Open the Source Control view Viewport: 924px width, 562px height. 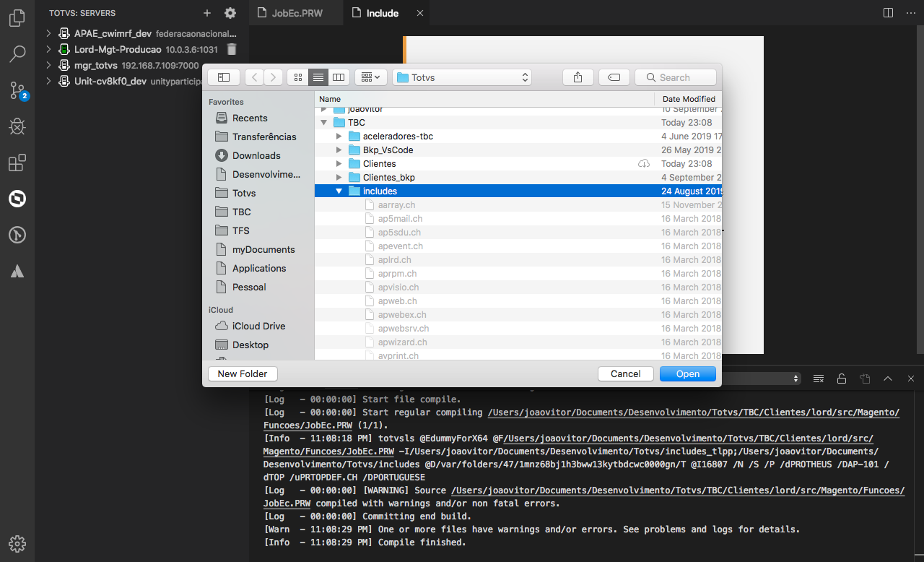tap(17, 90)
